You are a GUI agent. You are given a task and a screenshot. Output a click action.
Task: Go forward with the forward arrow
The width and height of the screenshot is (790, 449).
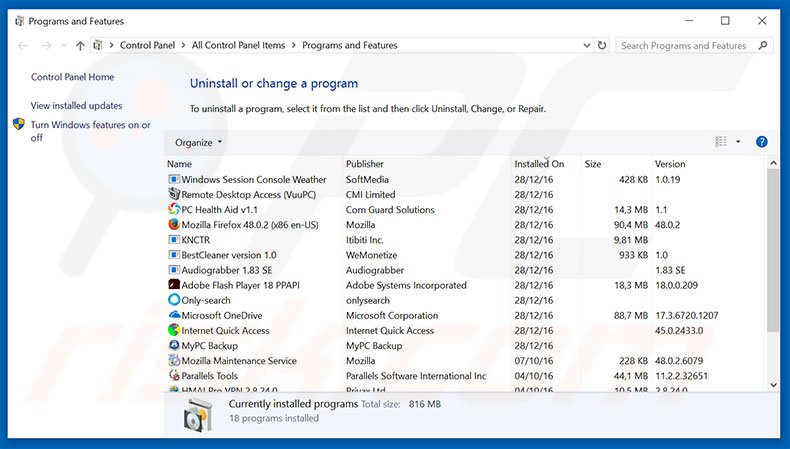click(46, 46)
